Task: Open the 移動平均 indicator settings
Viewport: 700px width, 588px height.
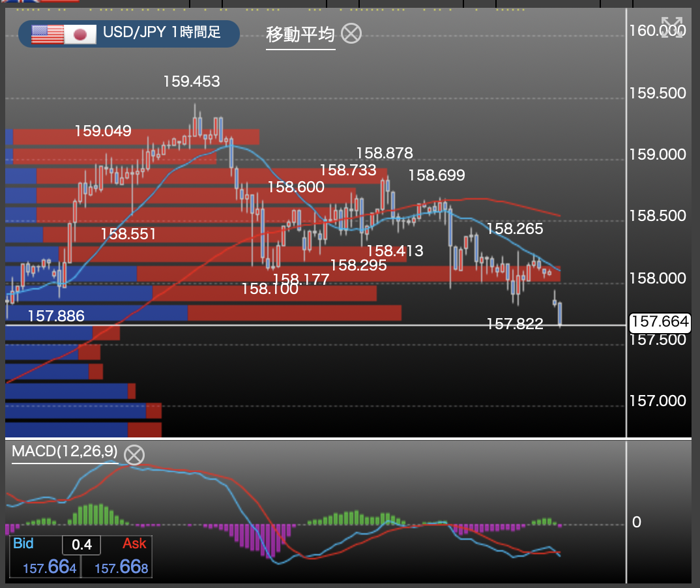Action: tap(300, 35)
